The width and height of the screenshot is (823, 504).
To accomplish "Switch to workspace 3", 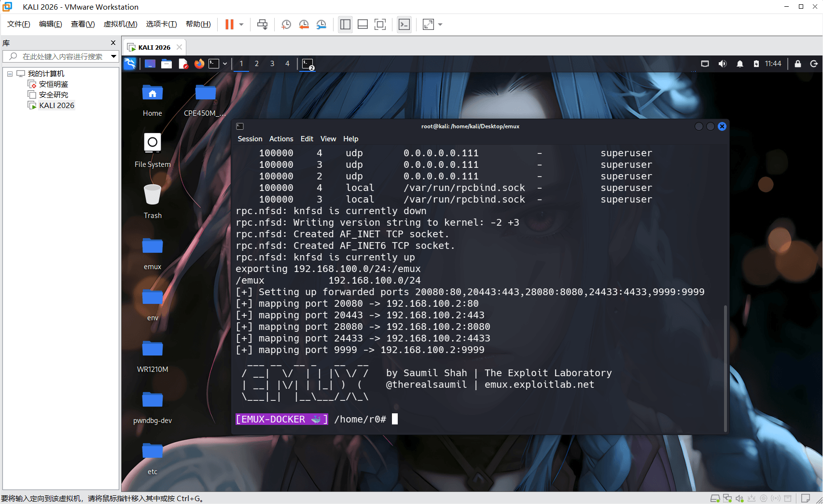I will 272,64.
